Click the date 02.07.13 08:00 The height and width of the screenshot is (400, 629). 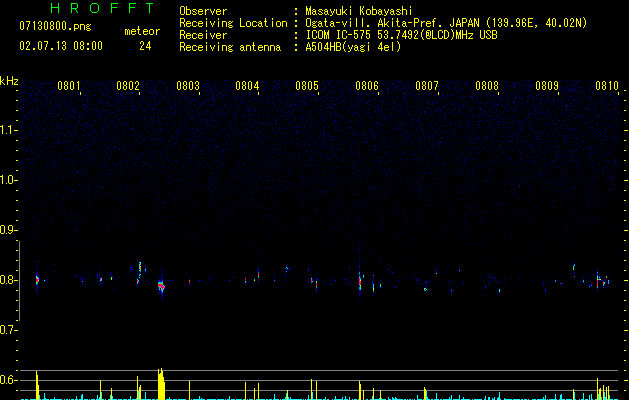pyautogui.click(x=61, y=46)
